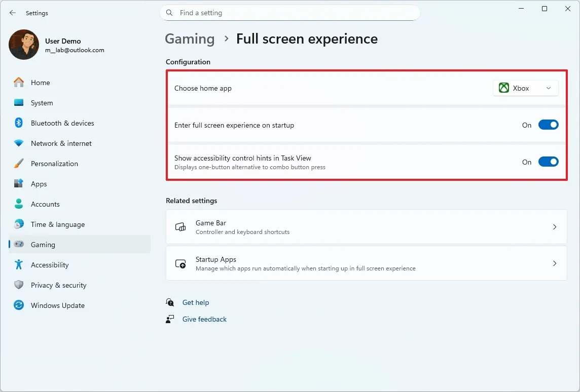580x392 pixels.
Task: Click the Gaming breadcrumb link
Action: pyautogui.click(x=190, y=38)
